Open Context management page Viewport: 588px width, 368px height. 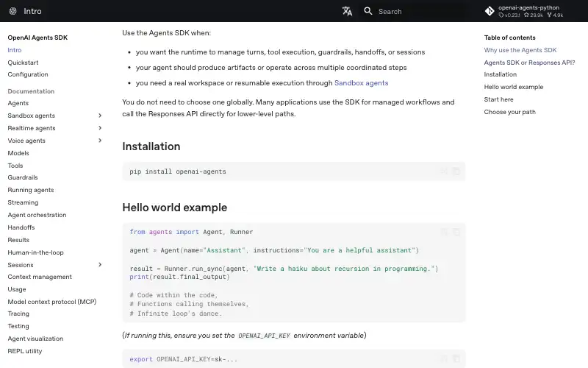[x=40, y=277]
